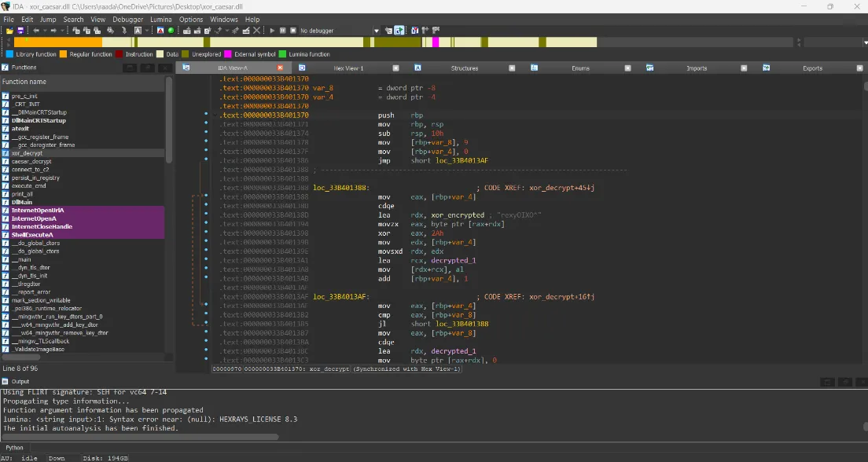Open the Debugger menu
Viewport: 868px width, 462px height.
(128, 19)
